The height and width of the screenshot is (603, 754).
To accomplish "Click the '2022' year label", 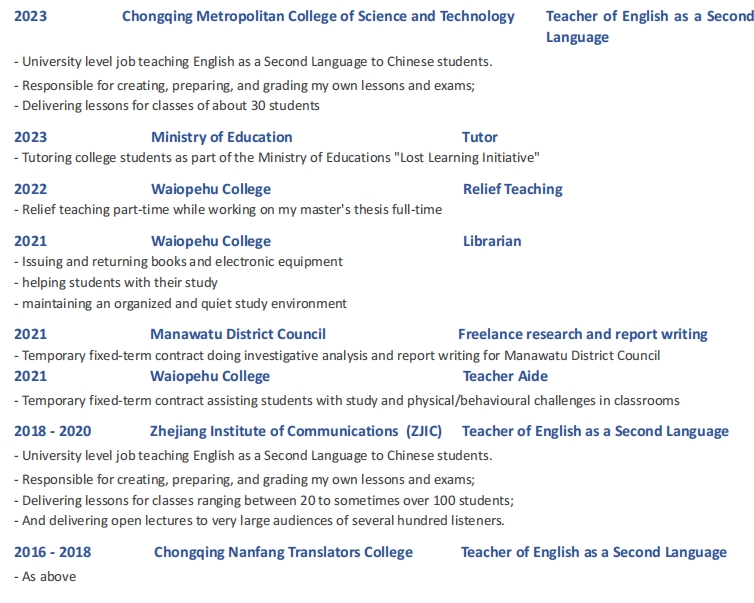I will 31,189.
